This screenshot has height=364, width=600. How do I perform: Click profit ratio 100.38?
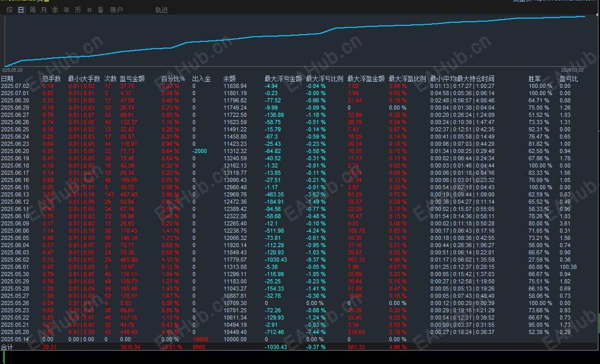(x=568, y=267)
